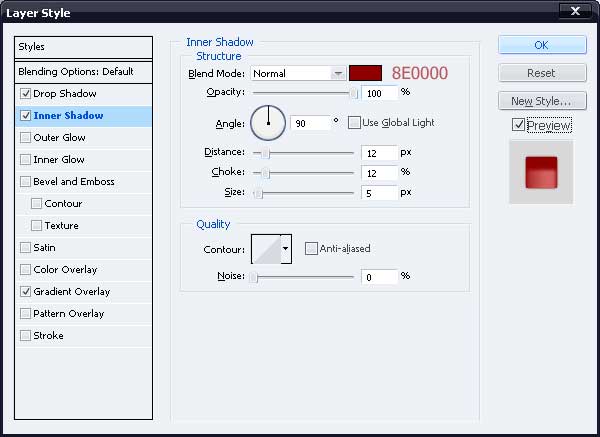
Task: Open the Drop Shadow settings row
Action: [x=83, y=93]
